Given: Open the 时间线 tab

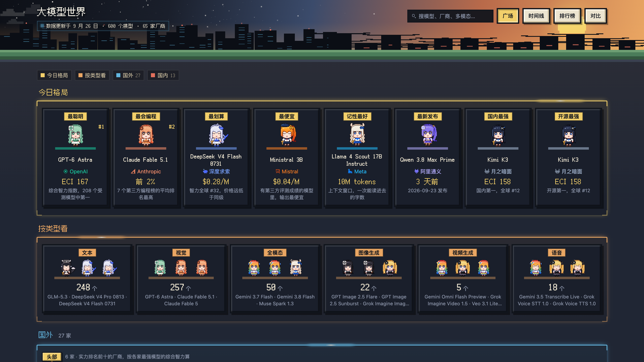Looking at the screenshot, I should pyautogui.click(x=536, y=16).
